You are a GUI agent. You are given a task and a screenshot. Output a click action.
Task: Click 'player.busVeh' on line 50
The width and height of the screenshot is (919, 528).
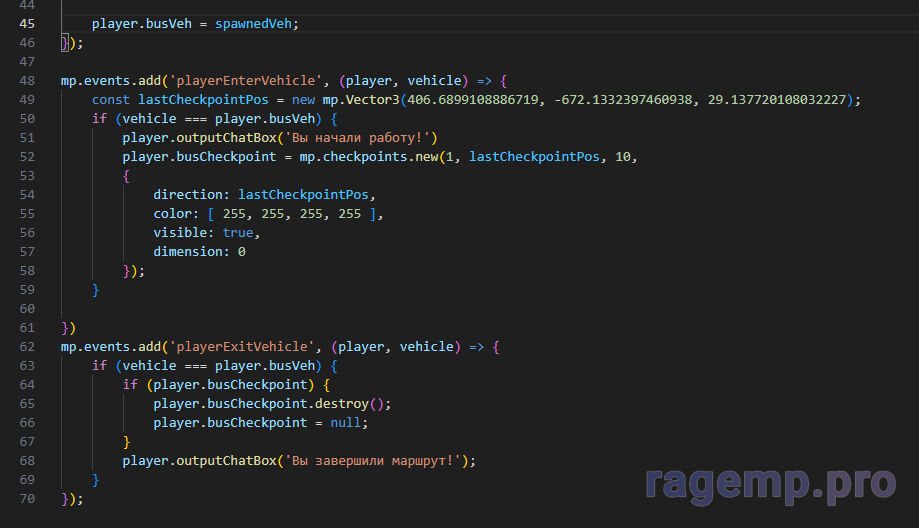(265, 119)
